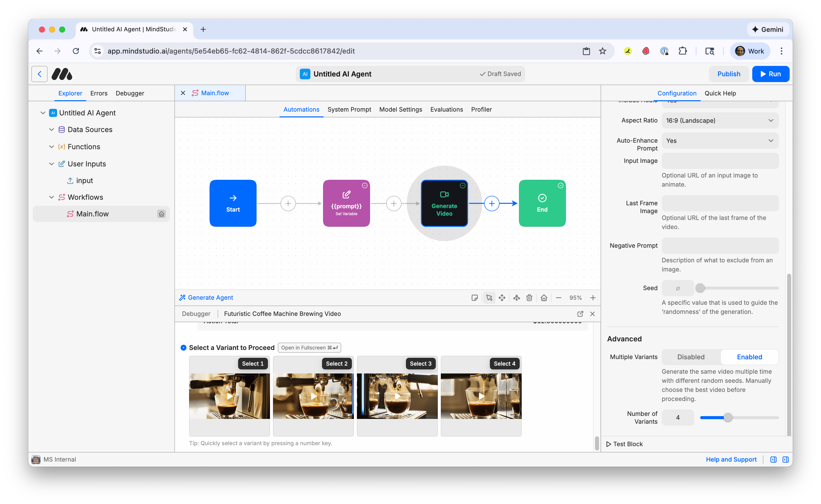Switch to the System Prompt tab
The height and width of the screenshot is (504, 821).
coord(349,109)
